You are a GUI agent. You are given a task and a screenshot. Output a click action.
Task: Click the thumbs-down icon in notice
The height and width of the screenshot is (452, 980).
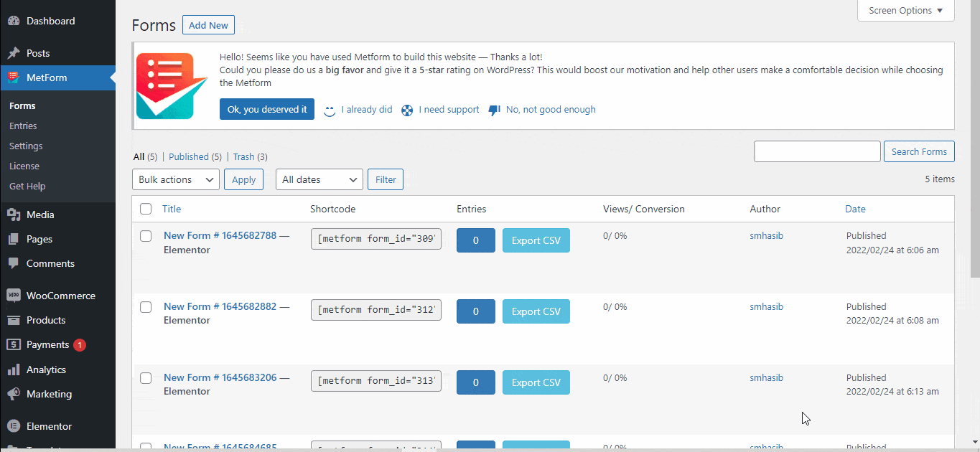(494, 110)
